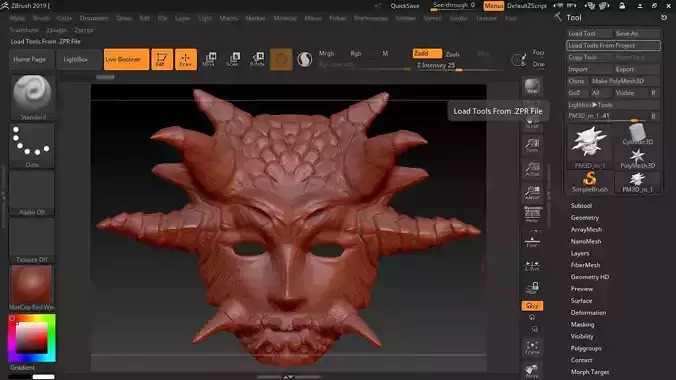Toggle the Rgb channel

point(356,53)
